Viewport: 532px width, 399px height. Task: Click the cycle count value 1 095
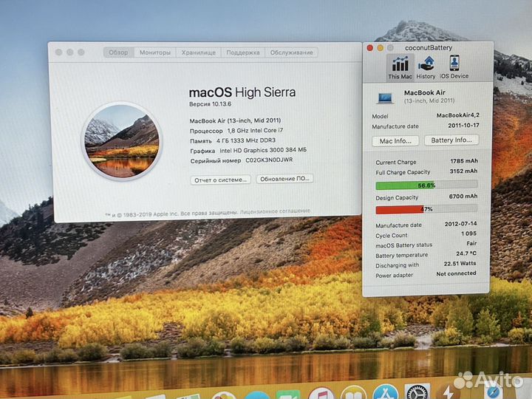pos(468,233)
